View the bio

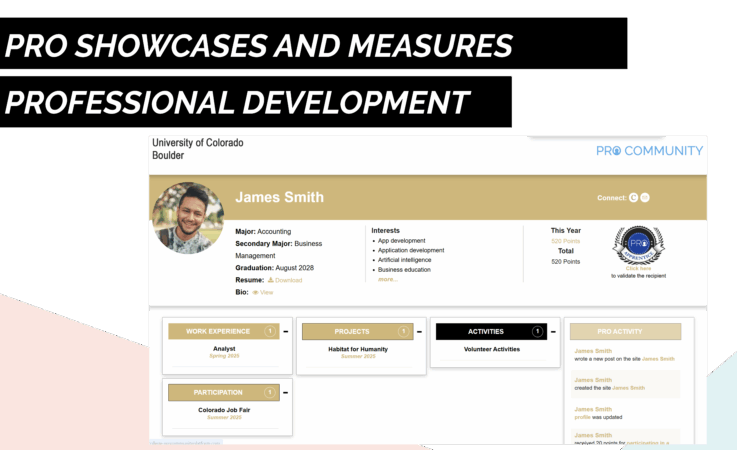(265, 292)
